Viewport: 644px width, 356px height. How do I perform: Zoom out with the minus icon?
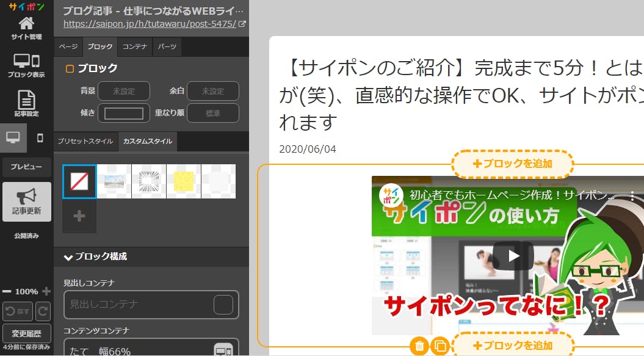7,292
